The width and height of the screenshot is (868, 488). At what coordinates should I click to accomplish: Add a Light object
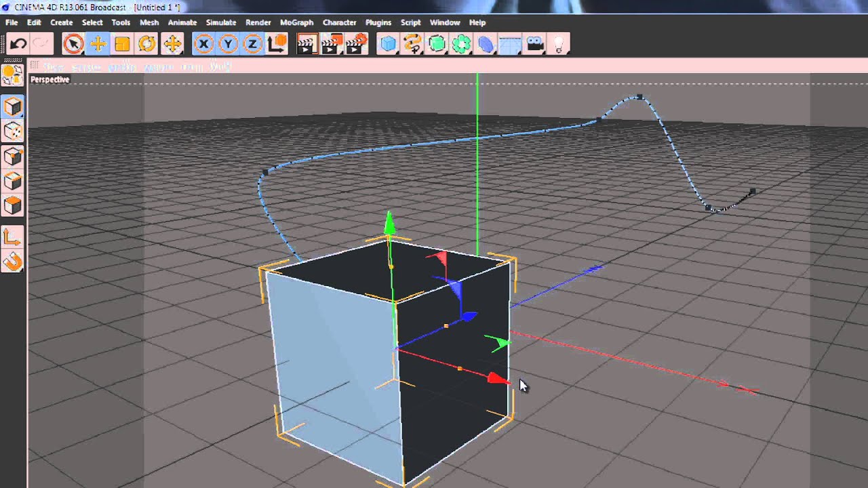[559, 45]
